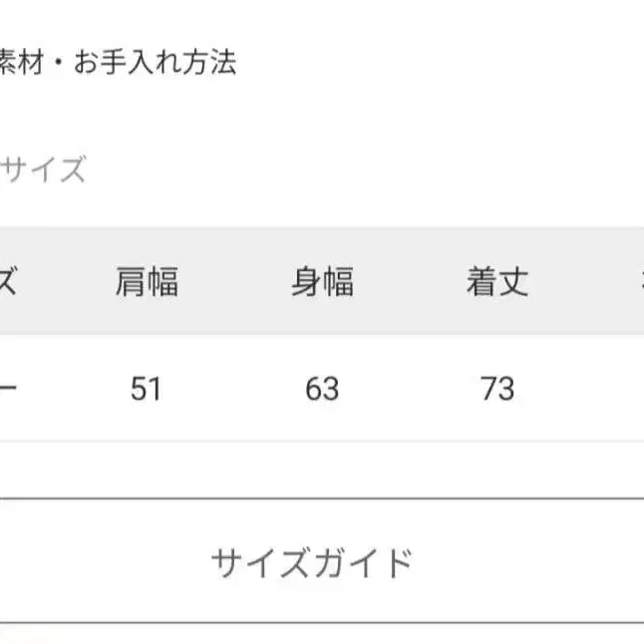This screenshot has width=644, height=644.
Task: Click the blank area right of サイズ heading
Action: 359,170
